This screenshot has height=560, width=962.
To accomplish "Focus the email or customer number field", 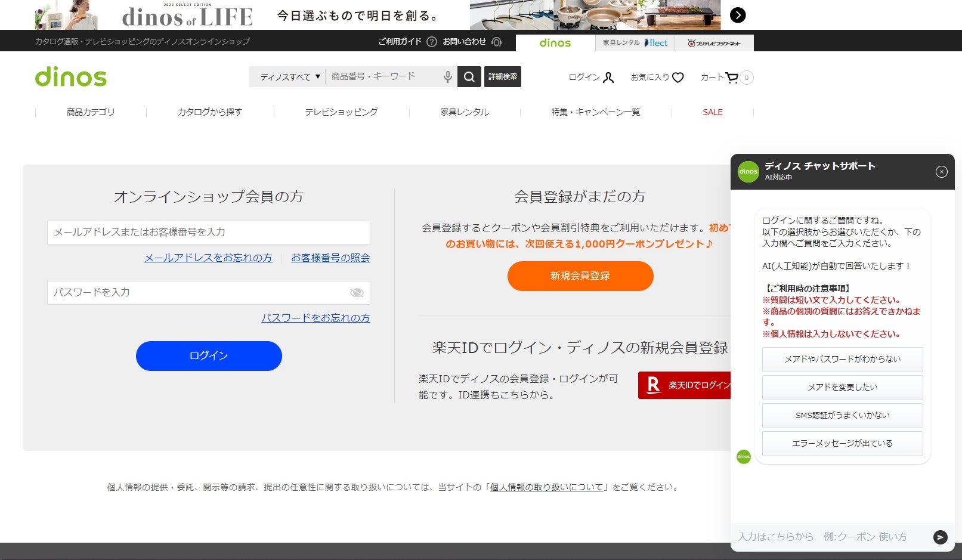I will pyautogui.click(x=209, y=233).
